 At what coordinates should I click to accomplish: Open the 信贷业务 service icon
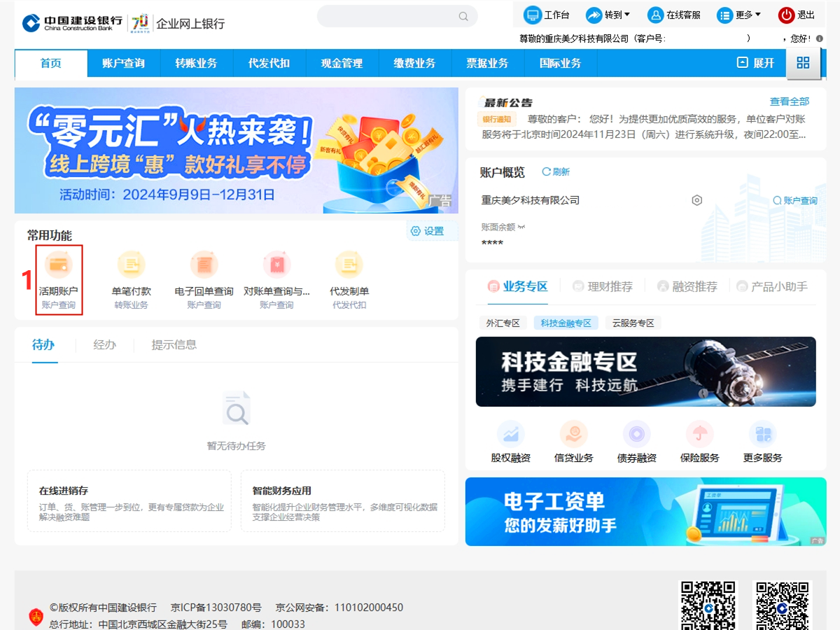pos(573,434)
